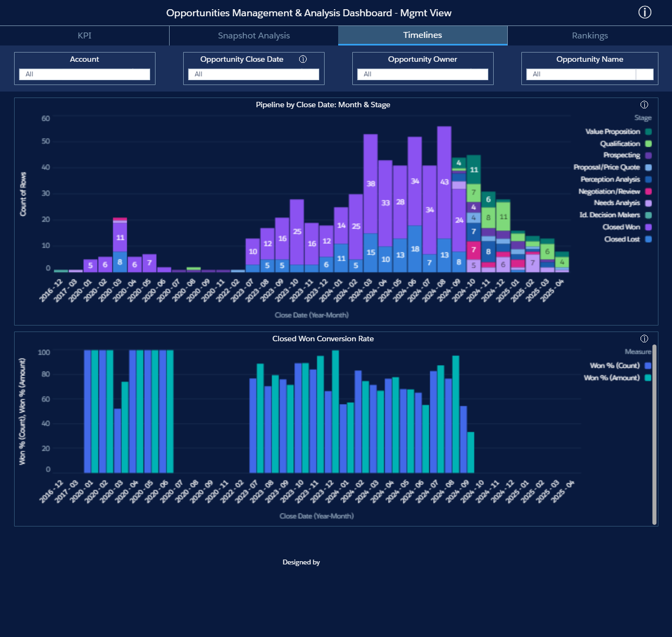Switch to the KPI tab
This screenshot has height=637, width=672.
point(85,36)
